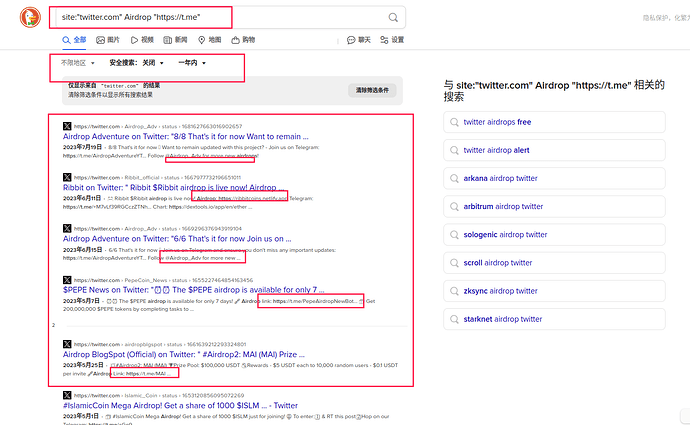Viewport: 690px width, 425px height.
Task: Click URL breadcrumb of PepeCoin_News result
Action: point(163,280)
